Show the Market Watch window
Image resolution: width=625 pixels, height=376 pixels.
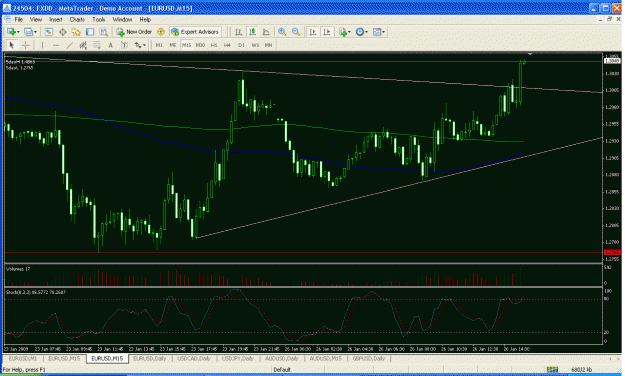click(49, 32)
